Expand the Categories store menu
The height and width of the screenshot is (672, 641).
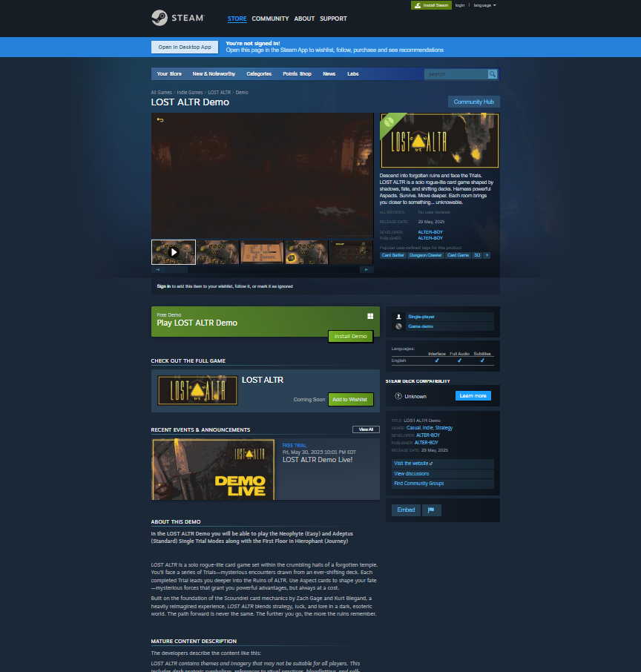259,74
